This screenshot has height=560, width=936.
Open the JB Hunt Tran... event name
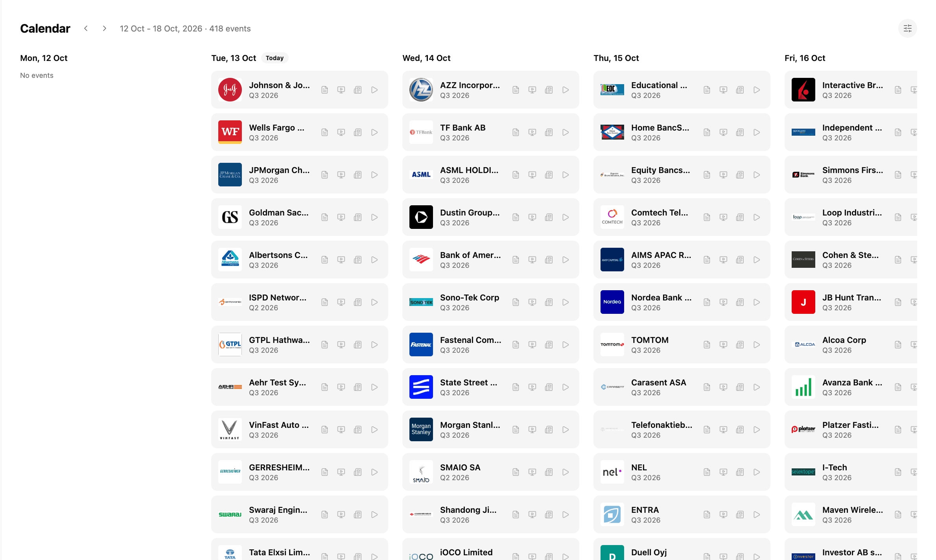tap(851, 297)
